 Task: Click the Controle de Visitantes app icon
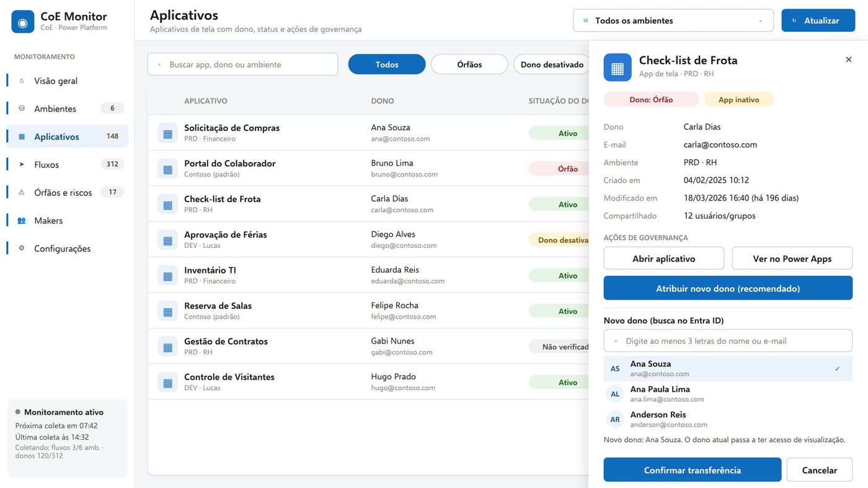[167, 382]
